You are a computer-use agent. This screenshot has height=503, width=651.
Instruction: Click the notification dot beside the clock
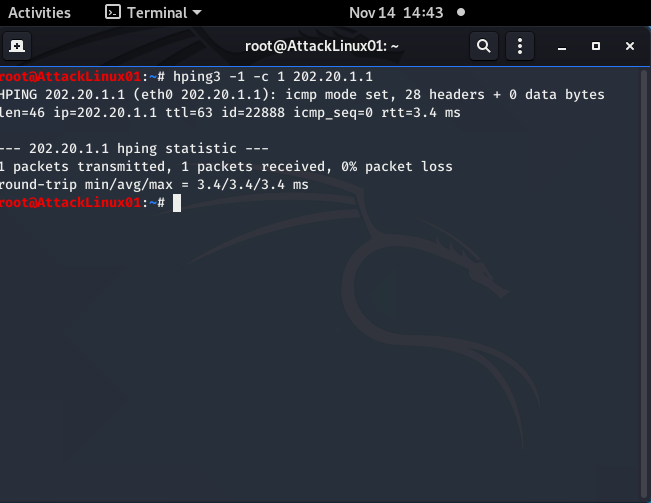461,12
